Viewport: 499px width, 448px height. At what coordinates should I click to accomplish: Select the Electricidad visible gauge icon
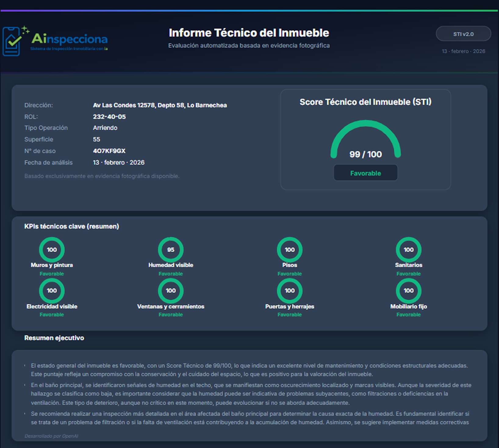52,291
